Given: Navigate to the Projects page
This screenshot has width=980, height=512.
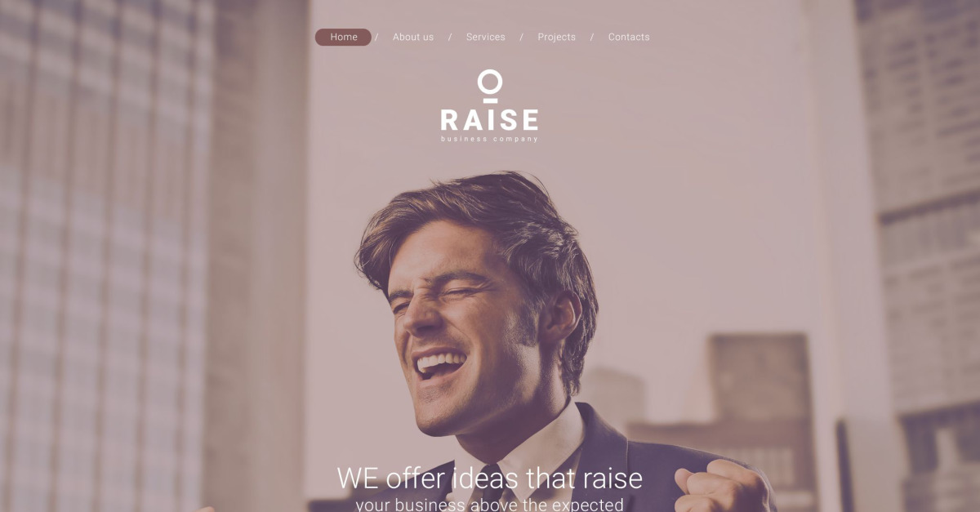Looking at the screenshot, I should (556, 38).
